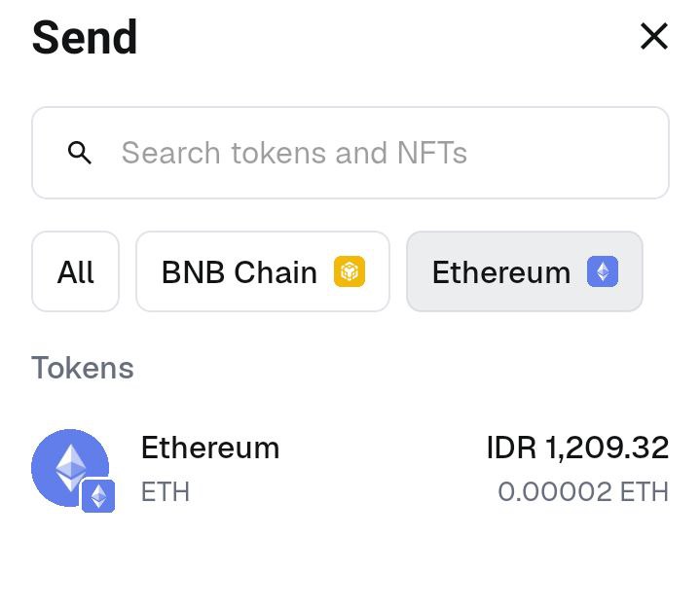
Task: Click the small Ethereum network badge
Action: [97, 496]
